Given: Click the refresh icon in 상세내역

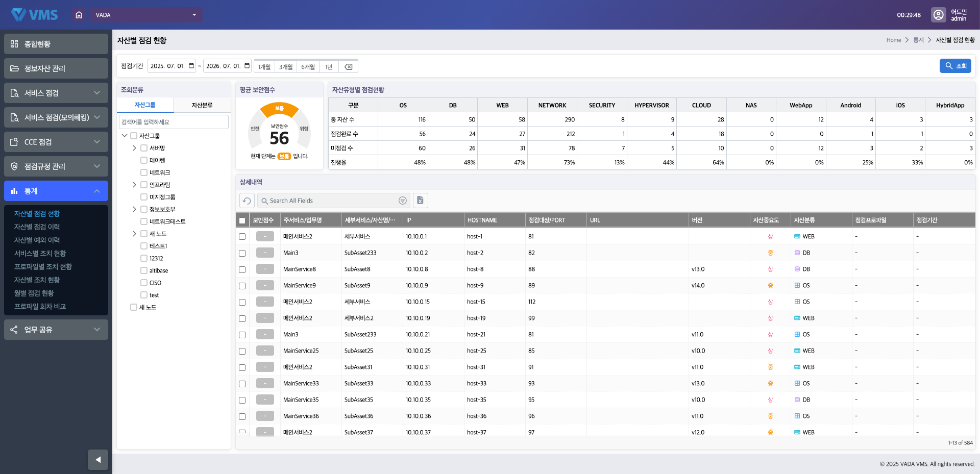Looking at the screenshot, I should tap(247, 201).
